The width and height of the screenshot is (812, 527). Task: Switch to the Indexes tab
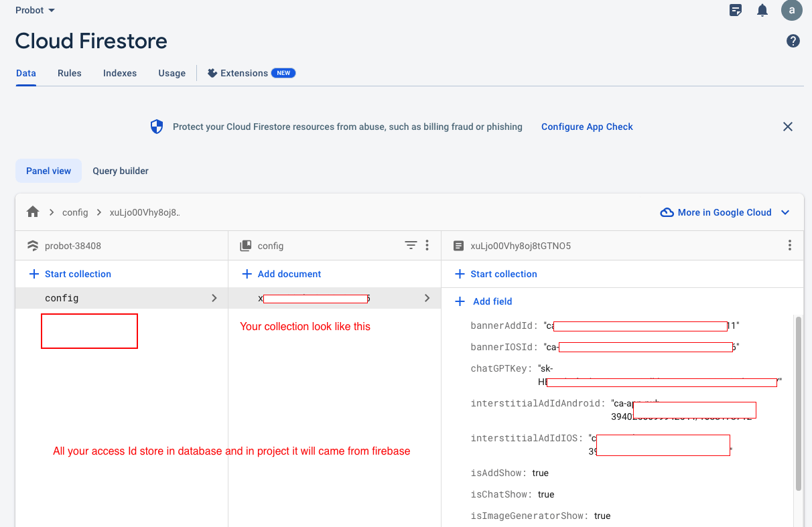click(x=120, y=73)
